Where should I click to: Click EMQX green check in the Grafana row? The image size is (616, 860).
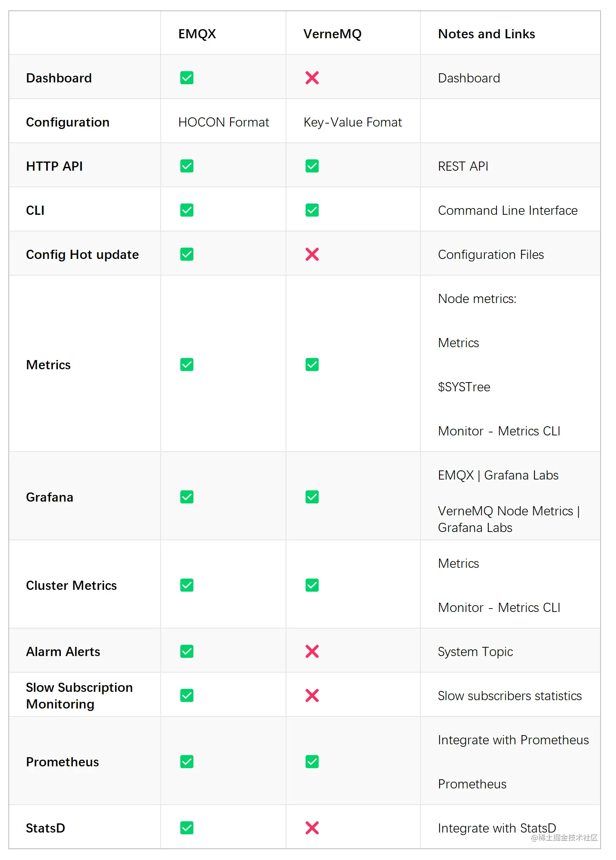pyautogui.click(x=186, y=497)
